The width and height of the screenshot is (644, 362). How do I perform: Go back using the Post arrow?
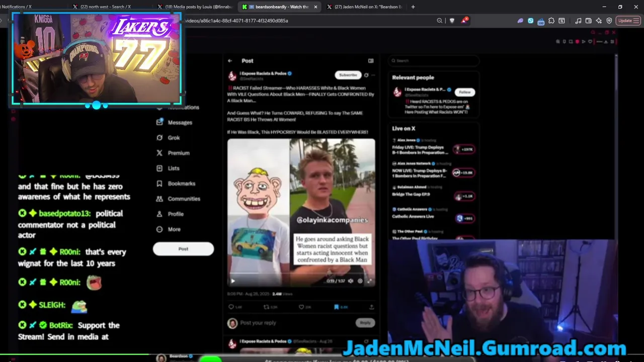(230, 61)
